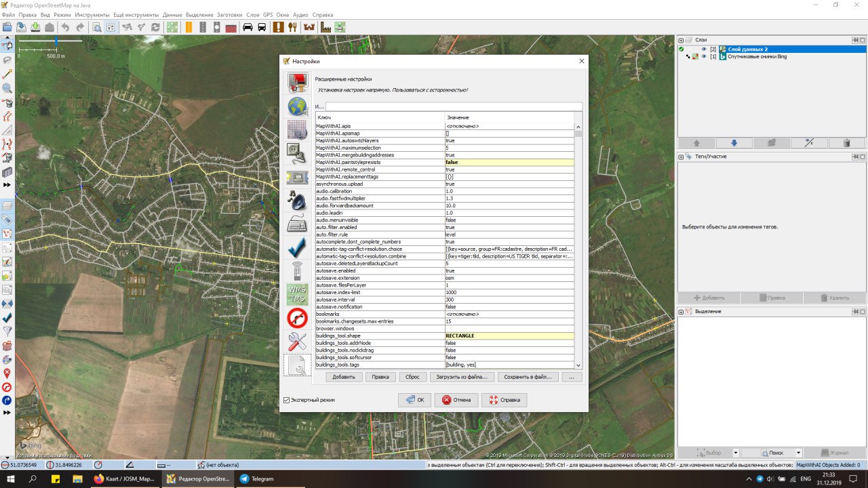
Task: Collapse the Слои panel arrow
Action: tap(682, 40)
